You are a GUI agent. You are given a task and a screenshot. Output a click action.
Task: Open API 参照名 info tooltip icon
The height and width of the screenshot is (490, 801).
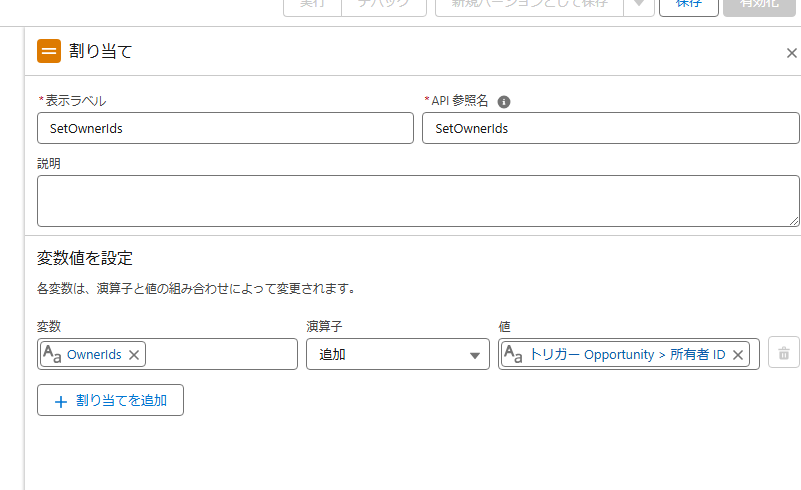(504, 102)
